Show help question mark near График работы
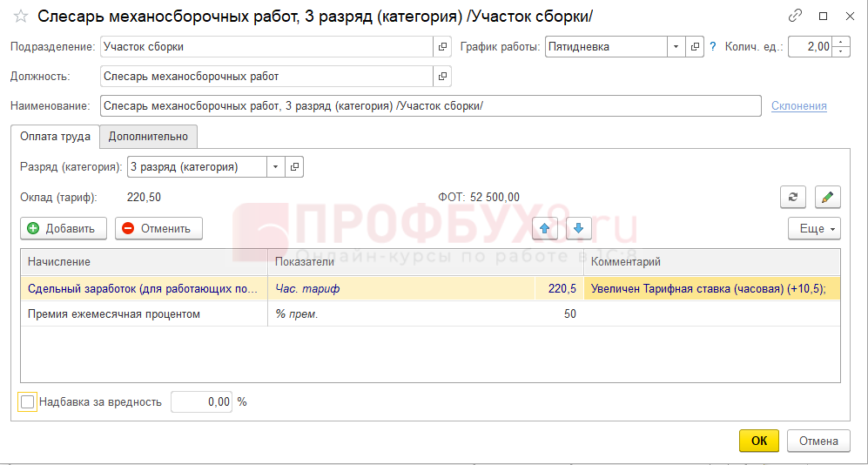This screenshot has height=465, width=868. point(713,47)
